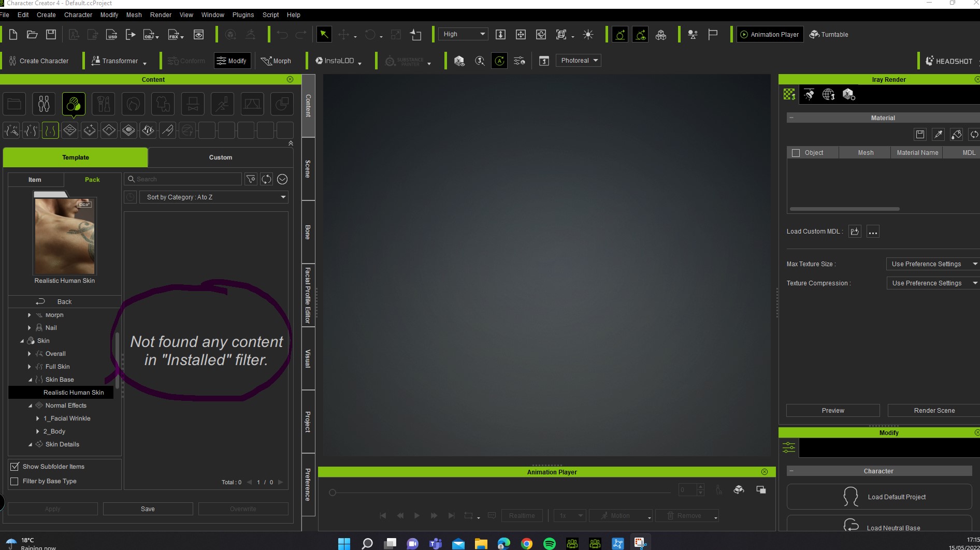This screenshot has width=980, height=550.
Task: Click the material list horizontal scrollbar
Action: pos(845,209)
